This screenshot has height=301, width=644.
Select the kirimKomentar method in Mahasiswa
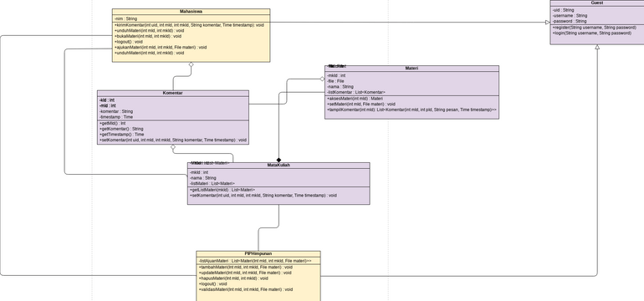(x=189, y=25)
